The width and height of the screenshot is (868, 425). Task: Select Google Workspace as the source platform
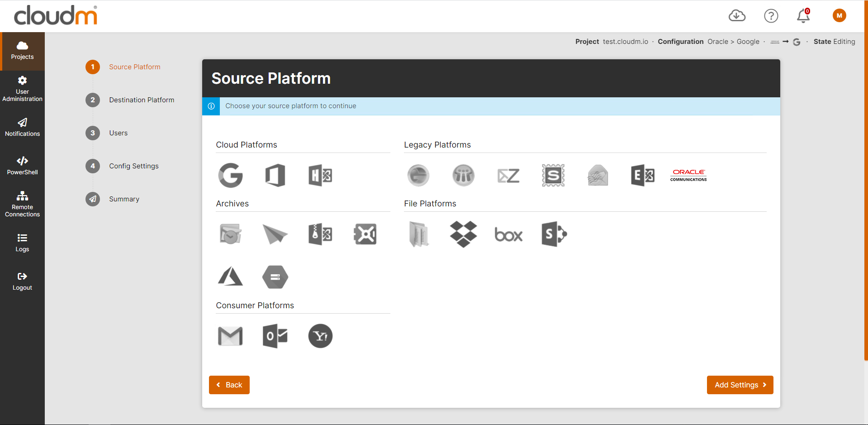point(231,176)
